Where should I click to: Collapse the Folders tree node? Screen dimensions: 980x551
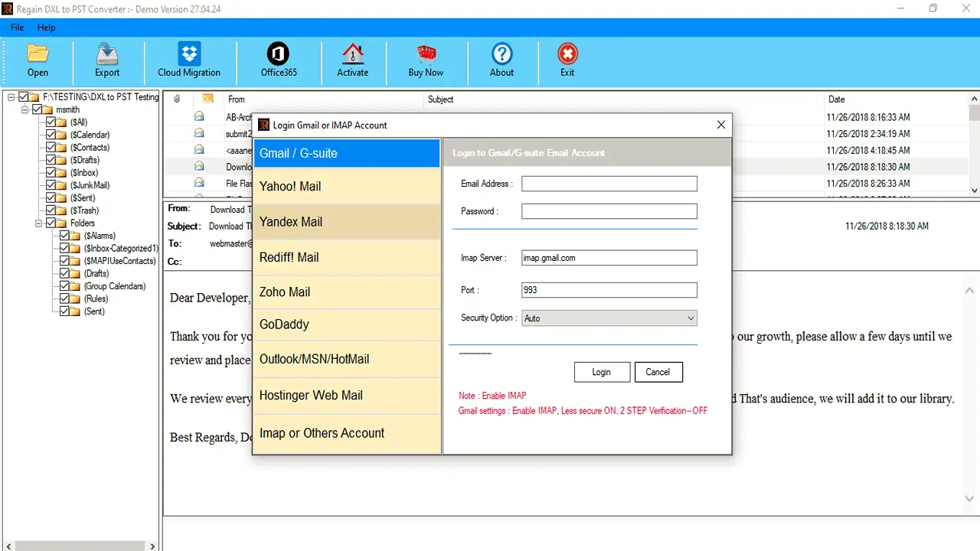pos(38,223)
